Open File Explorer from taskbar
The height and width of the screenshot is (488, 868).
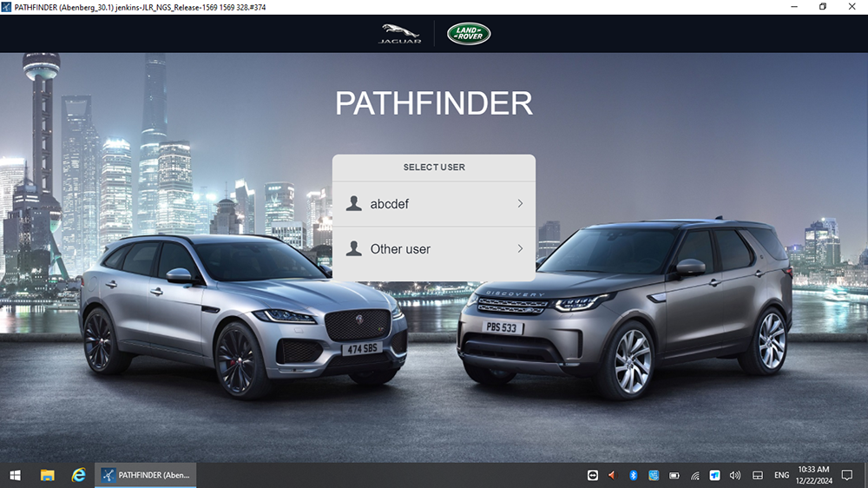(x=47, y=475)
